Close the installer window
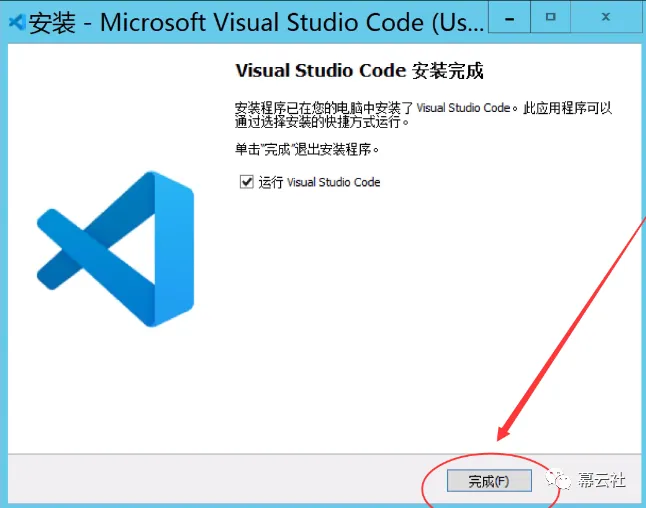646x508 pixels. [x=606, y=18]
